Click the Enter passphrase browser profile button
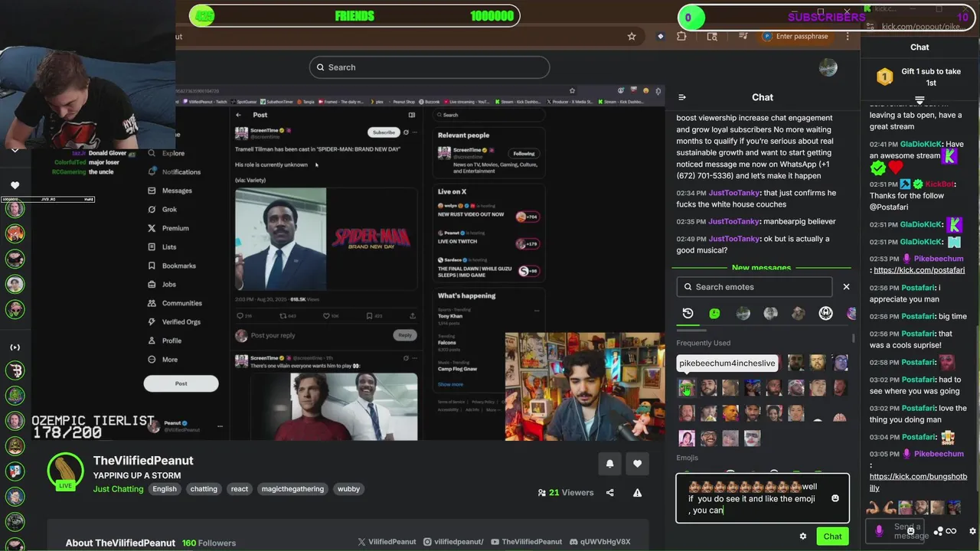Viewport: 980px width, 551px height. pos(795,36)
